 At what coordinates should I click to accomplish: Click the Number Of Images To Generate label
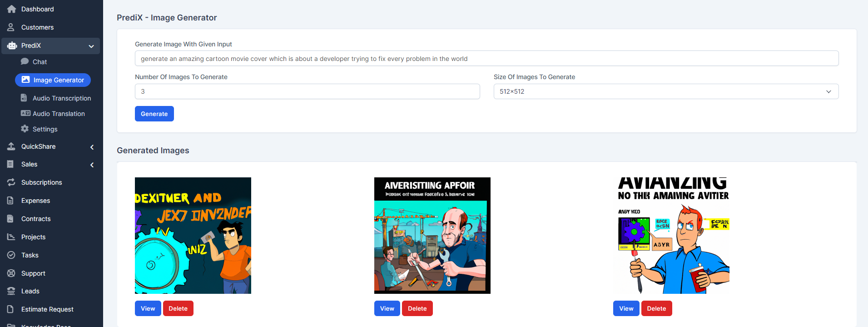click(181, 77)
